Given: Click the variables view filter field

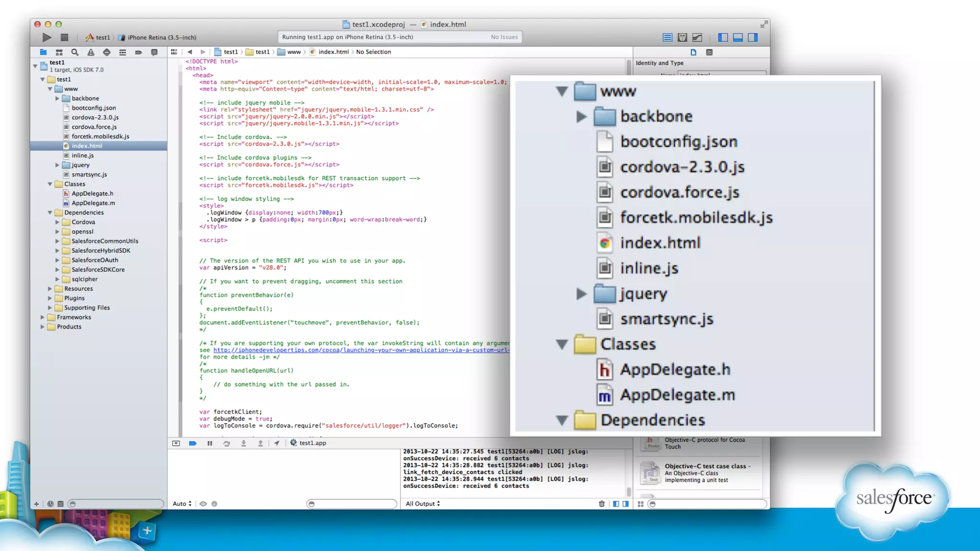Looking at the screenshot, I should [351, 504].
